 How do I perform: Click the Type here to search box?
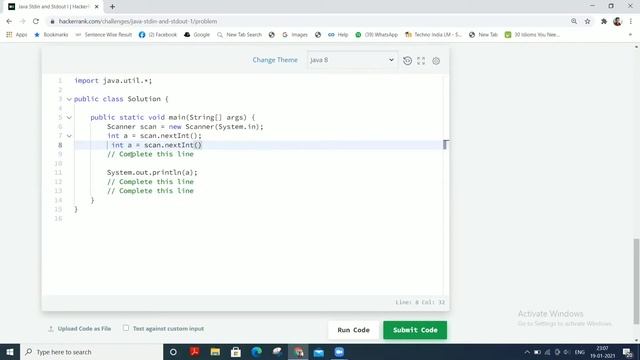pyautogui.click(x=91, y=352)
